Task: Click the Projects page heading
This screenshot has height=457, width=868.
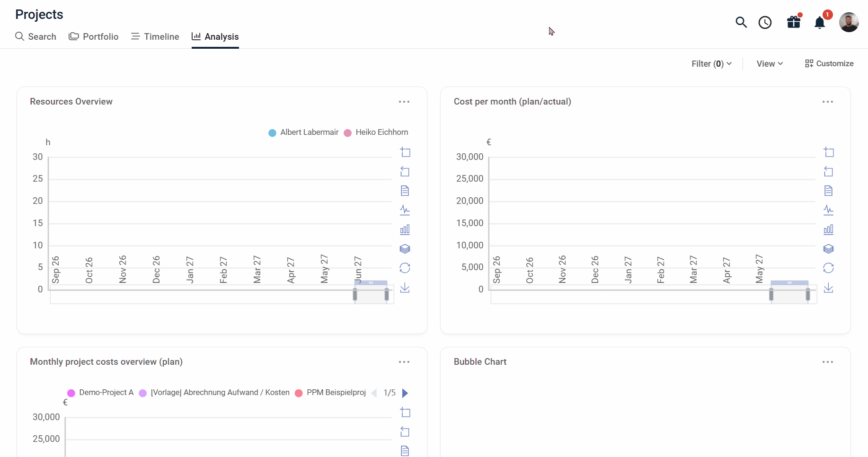Action: point(39,15)
